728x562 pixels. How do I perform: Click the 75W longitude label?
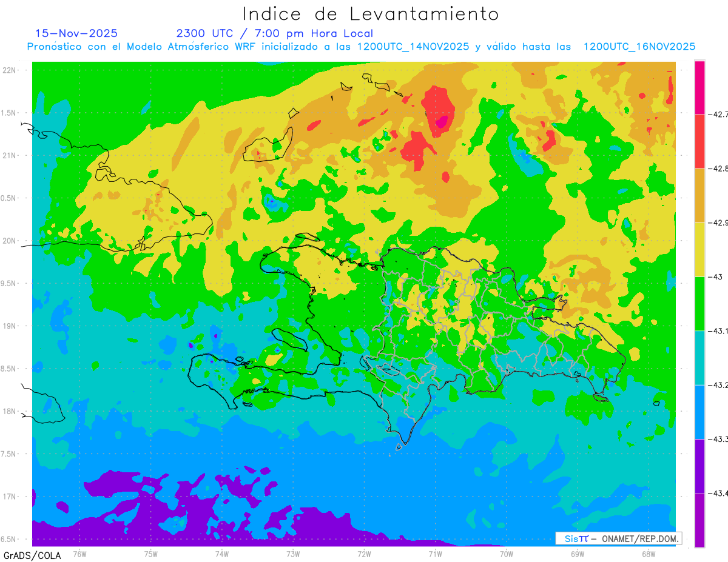(x=150, y=554)
